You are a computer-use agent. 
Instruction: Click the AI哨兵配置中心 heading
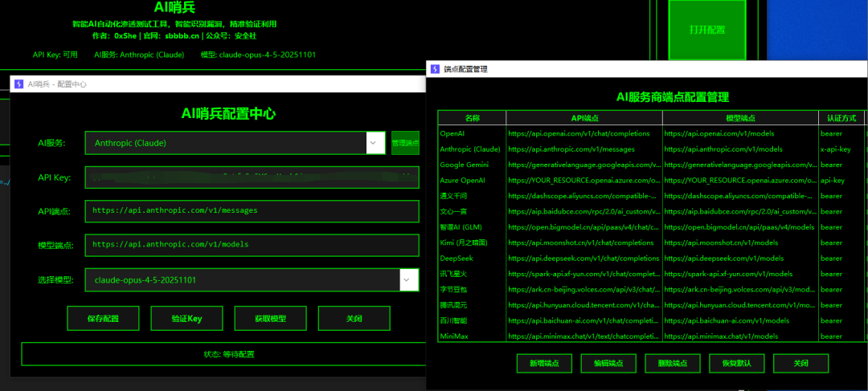pyautogui.click(x=228, y=114)
